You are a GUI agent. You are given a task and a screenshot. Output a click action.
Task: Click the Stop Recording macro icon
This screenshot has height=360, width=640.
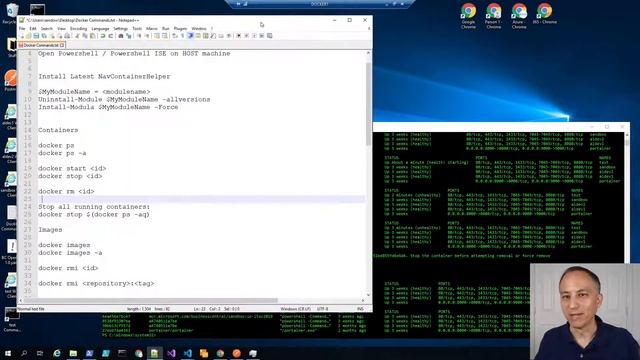click(246, 36)
